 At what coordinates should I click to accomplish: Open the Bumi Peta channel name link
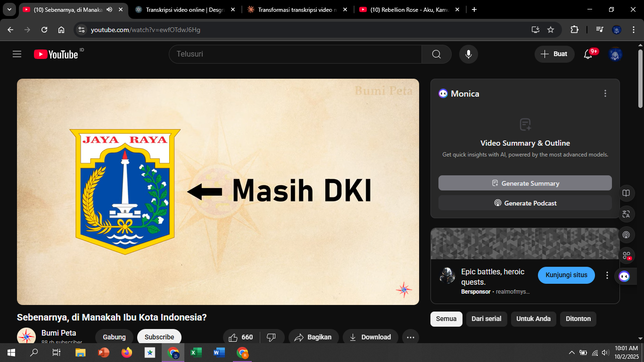coord(59,333)
